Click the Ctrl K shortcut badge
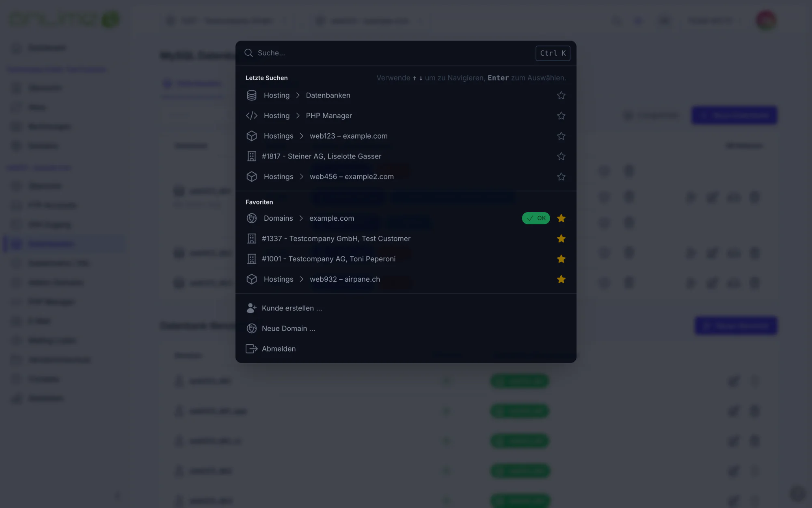 coord(553,53)
